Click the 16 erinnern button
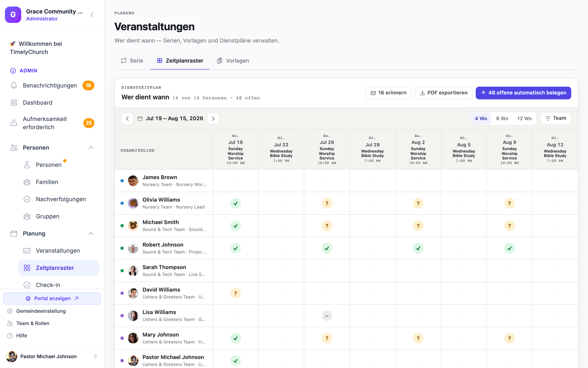Screen dimensions: 588x368 [388, 93]
